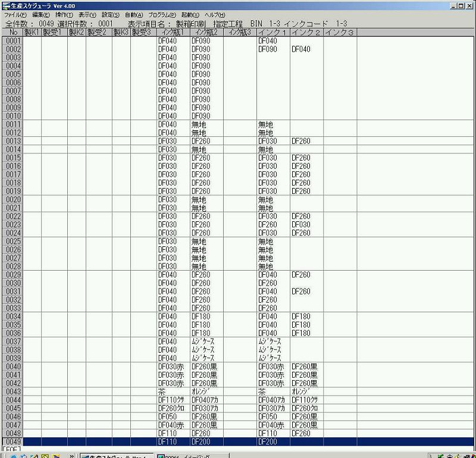The image size is (476, 458).
Task: Switch to the 生産スケジューラ taskbar button
Action: tap(116, 456)
